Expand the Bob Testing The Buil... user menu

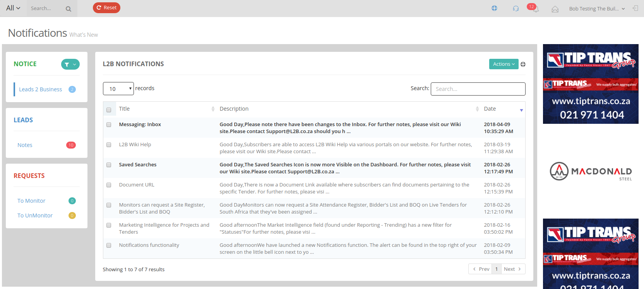[x=597, y=9]
